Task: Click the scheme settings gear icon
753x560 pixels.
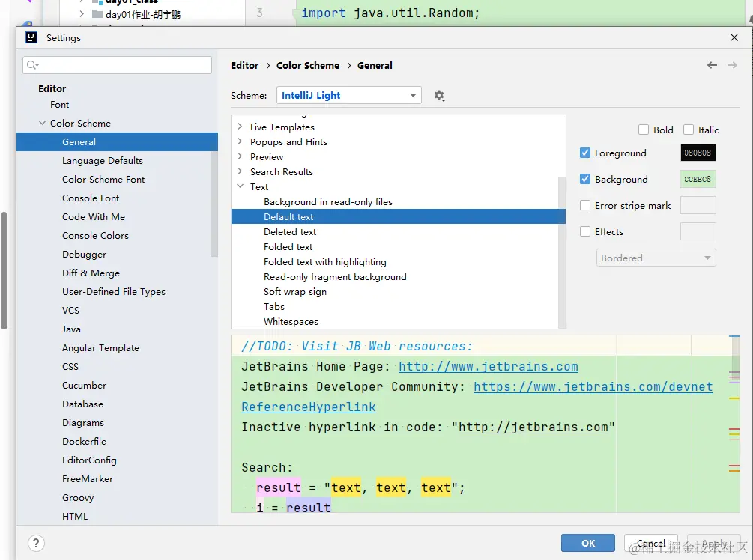Action: click(439, 96)
